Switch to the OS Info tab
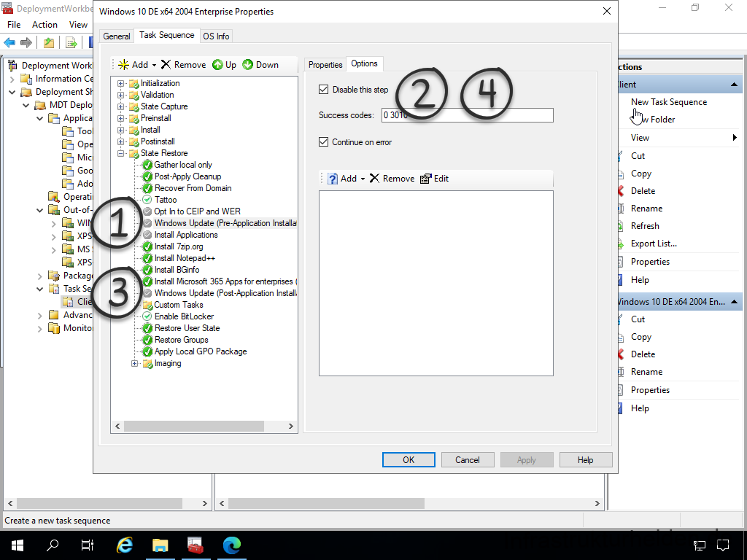Screen dimensions: 747x560 click(x=216, y=36)
